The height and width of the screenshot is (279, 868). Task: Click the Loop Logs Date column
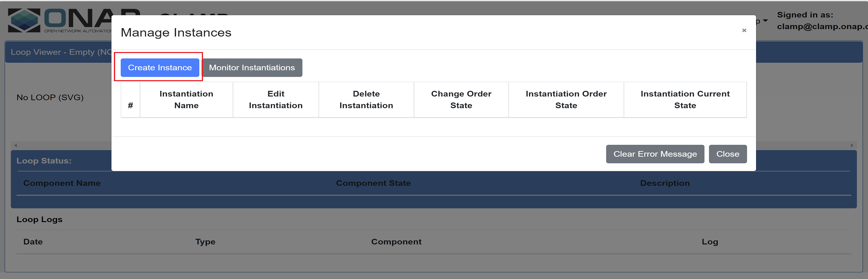[33, 241]
